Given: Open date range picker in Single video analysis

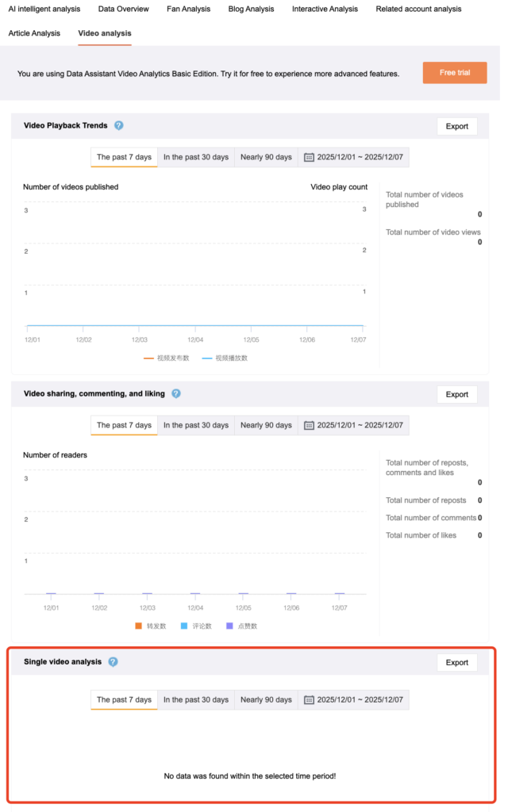Looking at the screenshot, I should tap(360, 700).
